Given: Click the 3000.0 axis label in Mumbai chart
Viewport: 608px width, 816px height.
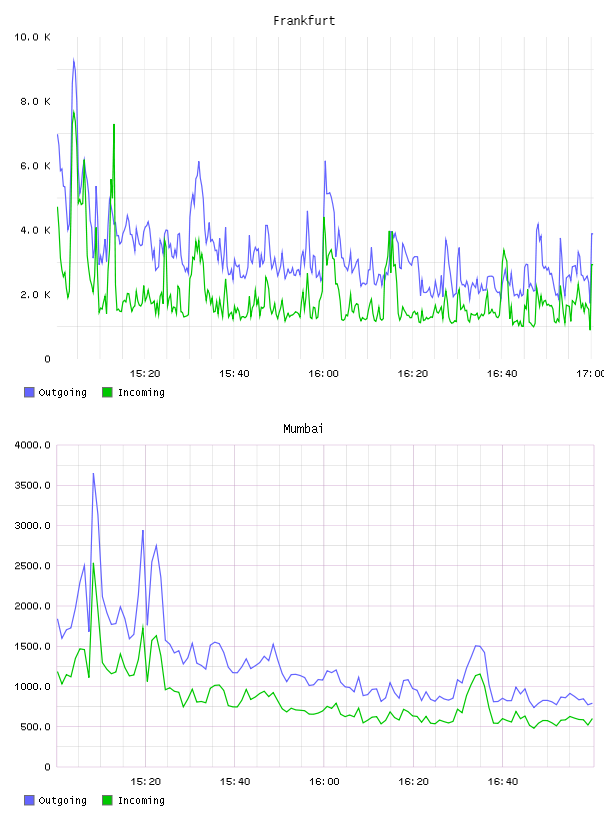Looking at the screenshot, I should point(32,526).
